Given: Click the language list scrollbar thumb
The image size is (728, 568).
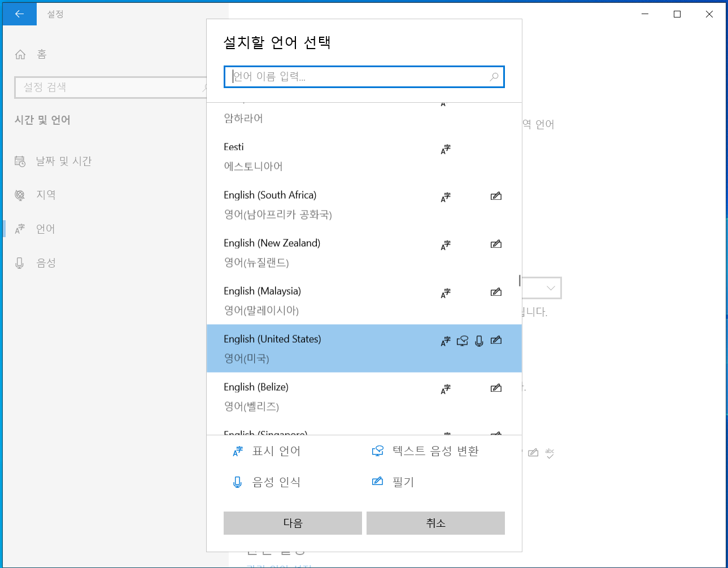Looking at the screenshot, I should [520, 280].
